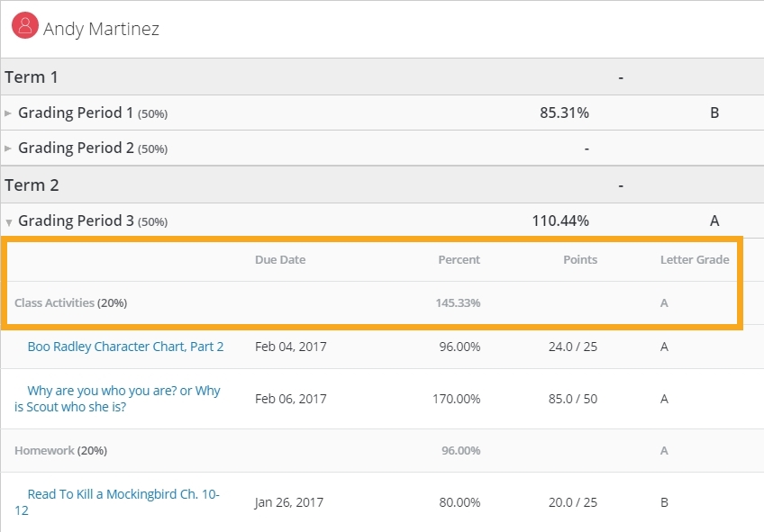764x532 pixels.
Task: Click the Percent column header
Action: click(x=459, y=260)
